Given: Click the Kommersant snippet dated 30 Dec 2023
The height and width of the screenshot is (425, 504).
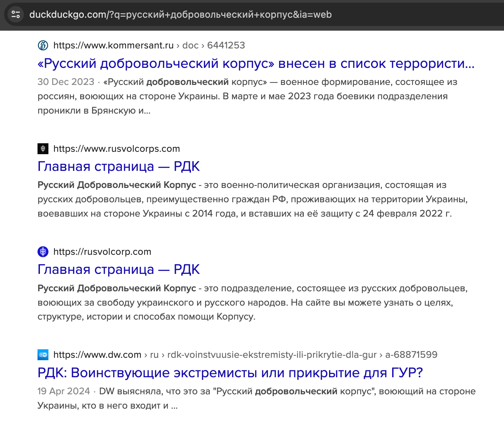Looking at the screenshot, I should pos(247,96).
